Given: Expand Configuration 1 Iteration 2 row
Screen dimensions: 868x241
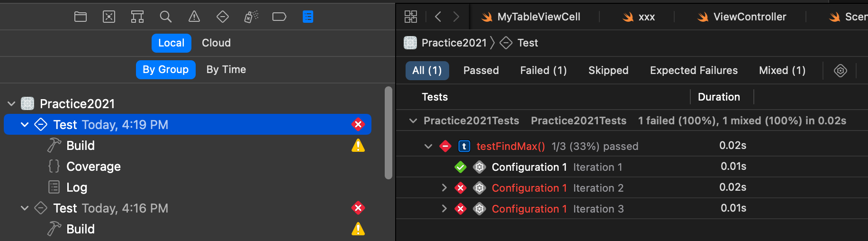Looking at the screenshot, I should (x=444, y=188).
